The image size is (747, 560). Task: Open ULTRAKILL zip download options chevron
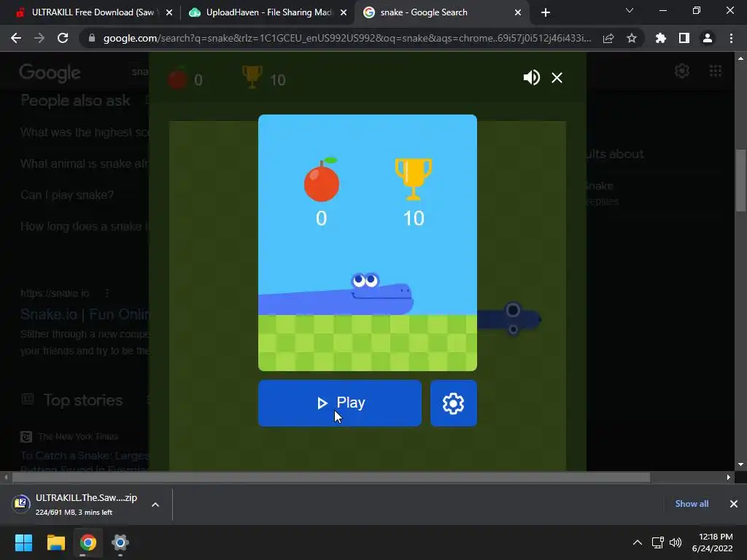pyautogui.click(x=155, y=505)
